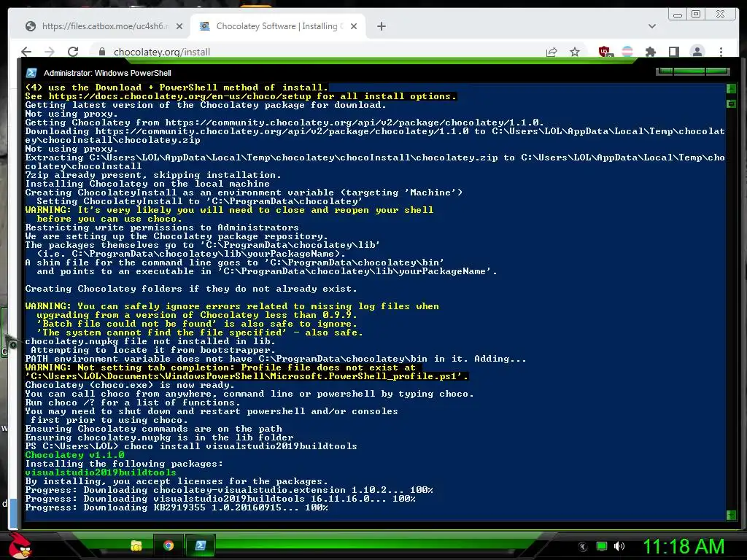747x560 pixels.
Task: Minimize the Chrome window
Action: coord(678,14)
